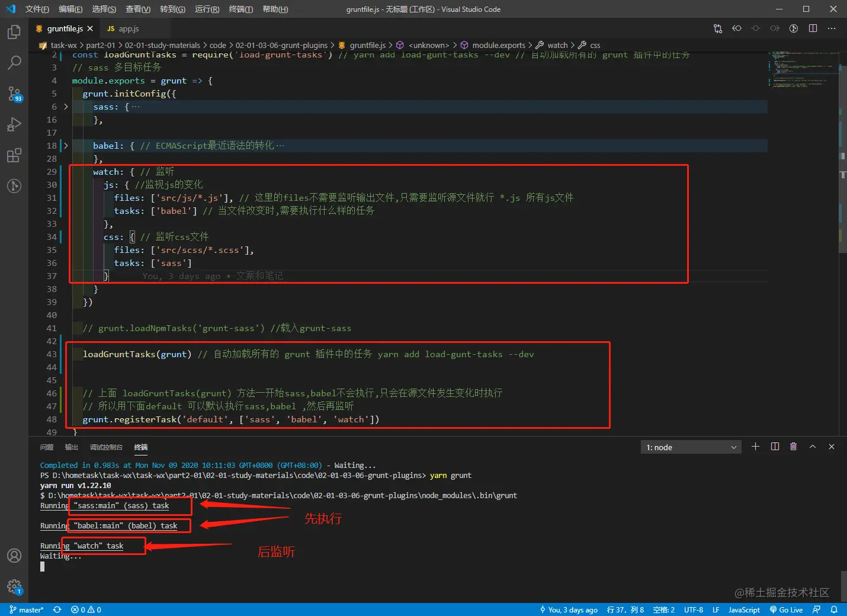Toggle maximized panel size with chevron
Viewport: 847px width, 616px height.
(813, 447)
